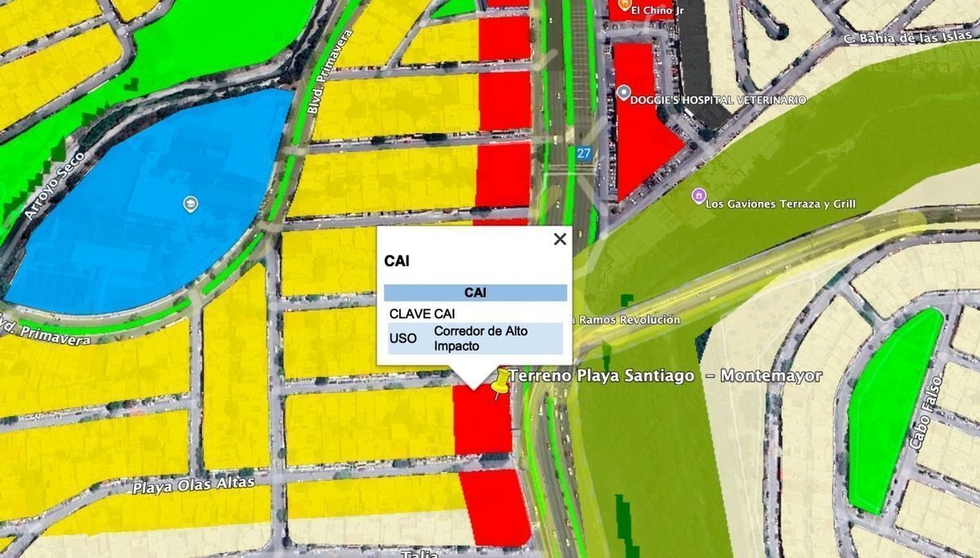Click the school icon in the blue zone
This screenshot has height=558, width=980.
click(x=190, y=203)
